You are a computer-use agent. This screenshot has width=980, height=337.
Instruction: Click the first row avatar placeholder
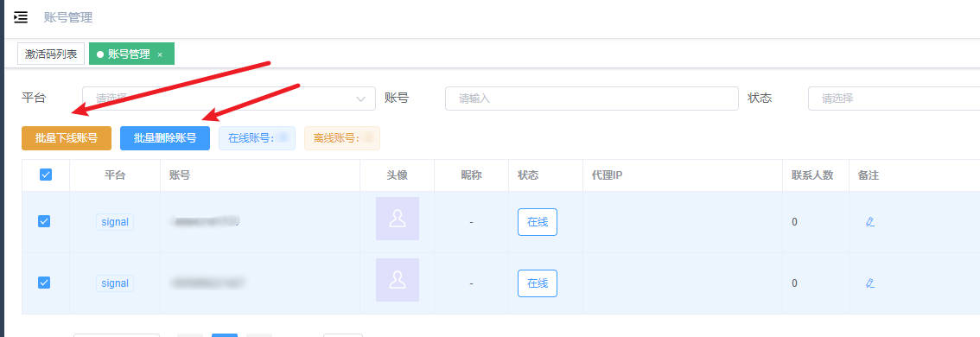pyautogui.click(x=398, y=219)
